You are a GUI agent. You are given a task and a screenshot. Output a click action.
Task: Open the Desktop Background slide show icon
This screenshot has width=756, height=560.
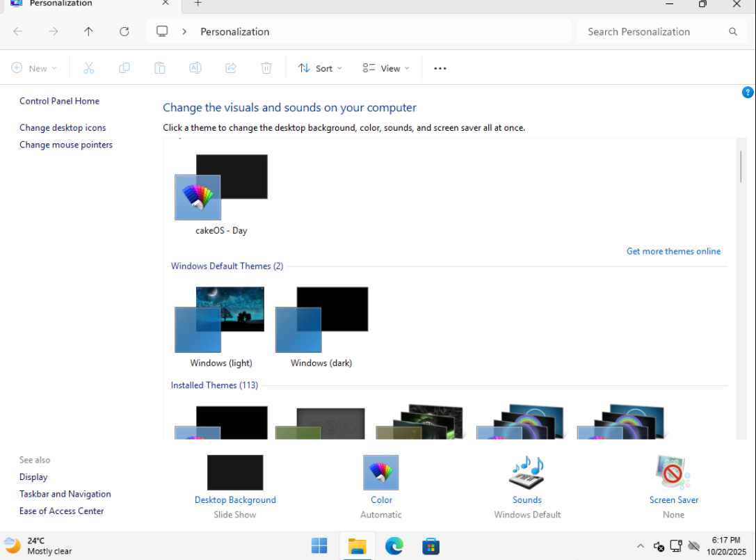[x=235, y=473]
